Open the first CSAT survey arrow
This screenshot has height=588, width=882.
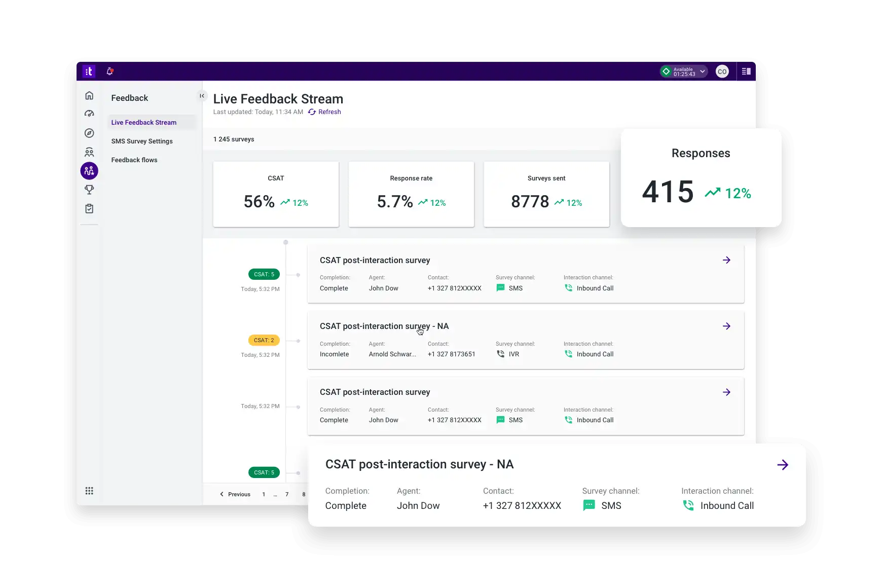click(726, 260)
